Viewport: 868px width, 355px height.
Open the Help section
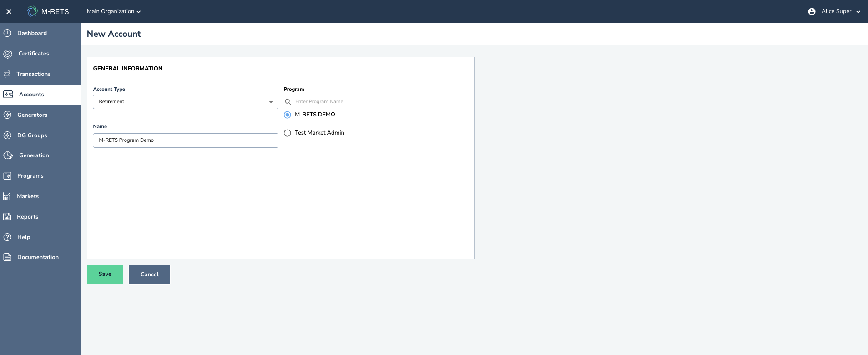click(40, 237)
